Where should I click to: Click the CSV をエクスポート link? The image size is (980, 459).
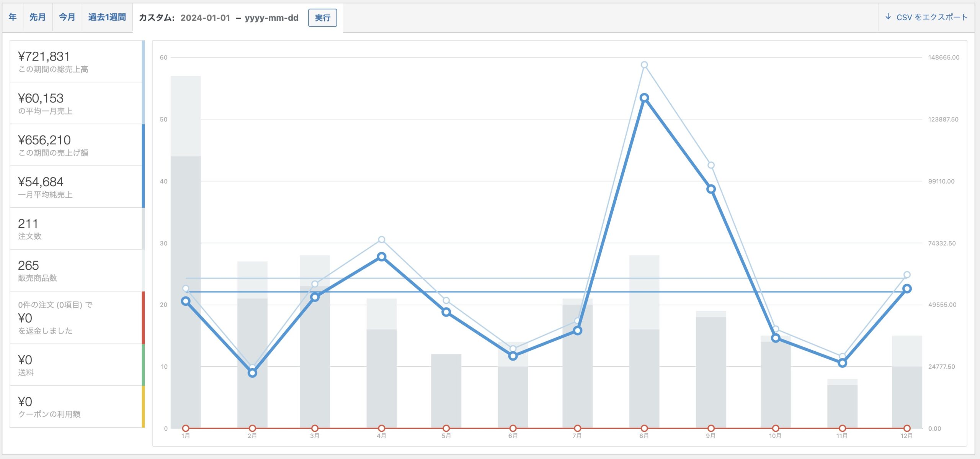(x=931, y=17)
